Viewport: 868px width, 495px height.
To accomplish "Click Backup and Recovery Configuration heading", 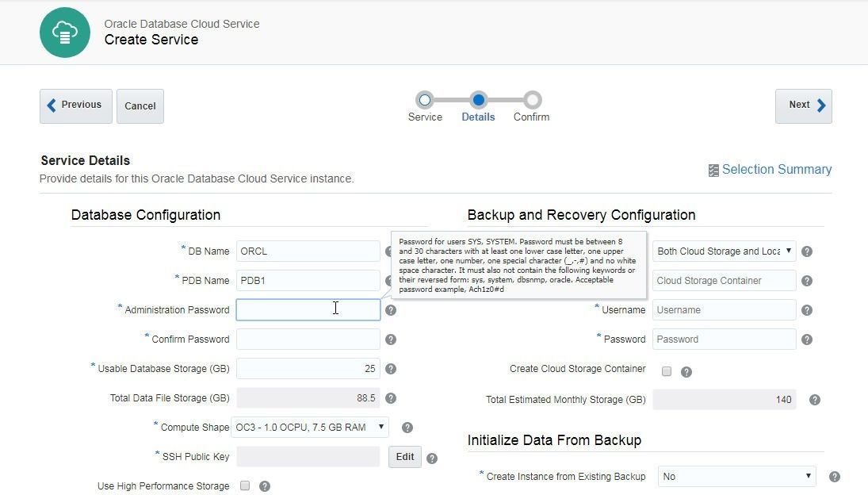I will (581, 215).
